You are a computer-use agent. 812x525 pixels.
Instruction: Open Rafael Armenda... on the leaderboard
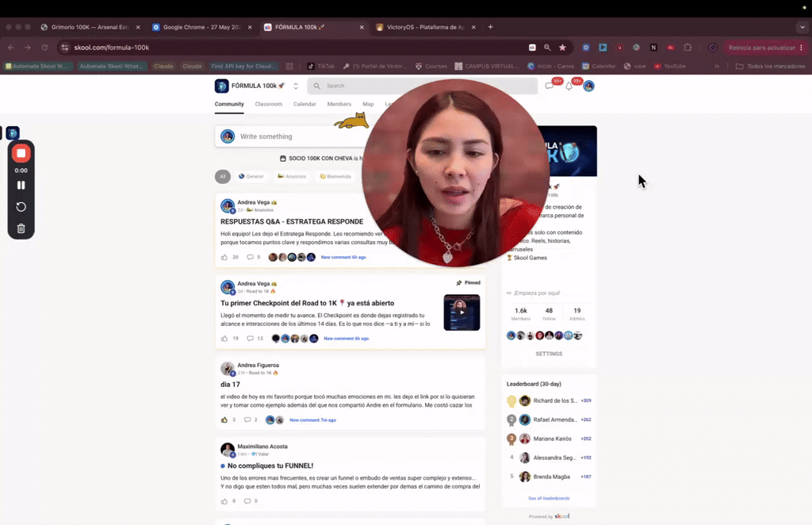click(x=555, y=420)
